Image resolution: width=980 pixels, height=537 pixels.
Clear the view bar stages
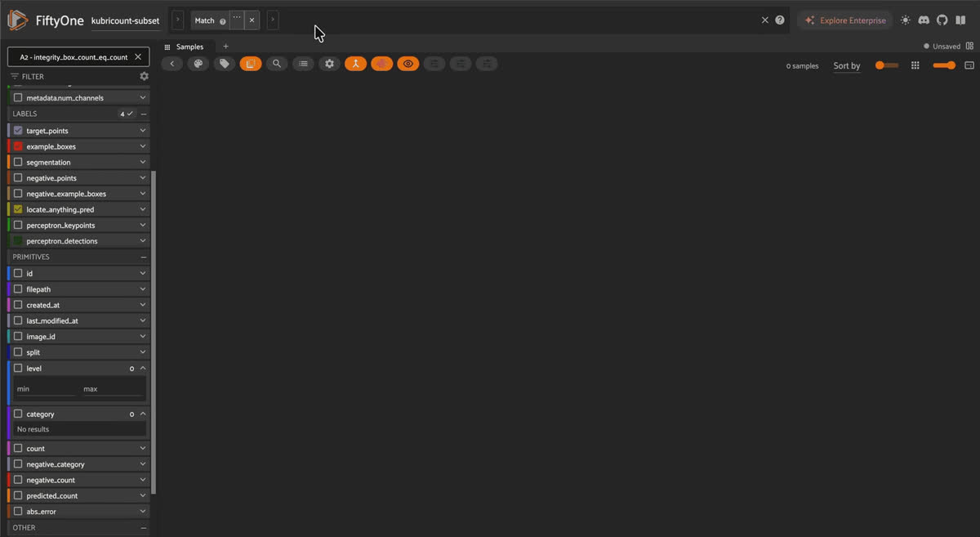[765, 20]
